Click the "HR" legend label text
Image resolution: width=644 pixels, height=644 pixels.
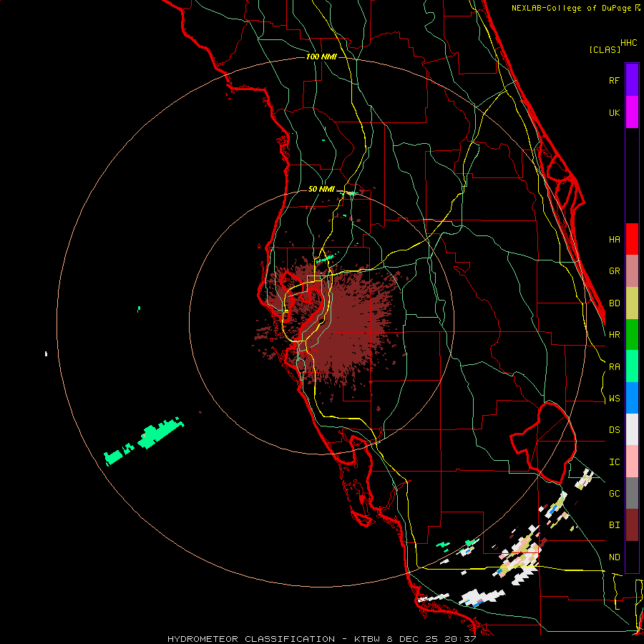(x=614, y=335)
